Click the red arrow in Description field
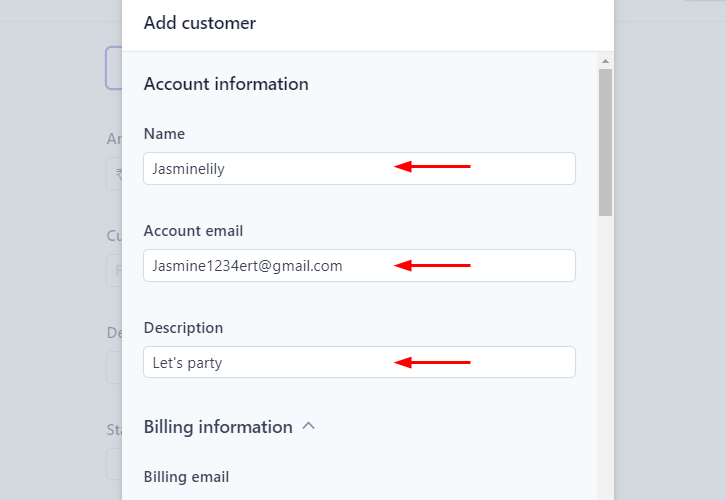The width and height of the screenshot is (726, 500). (432, 362)
